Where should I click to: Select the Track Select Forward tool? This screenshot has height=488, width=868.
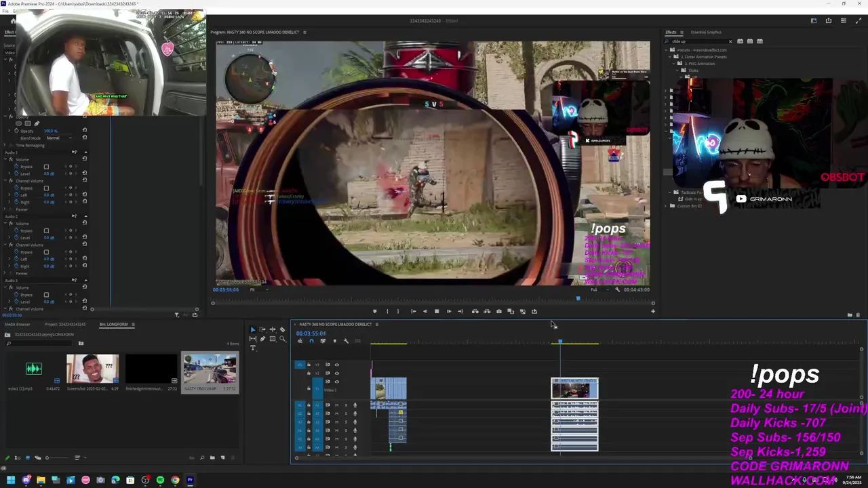(x=262, y=329)
